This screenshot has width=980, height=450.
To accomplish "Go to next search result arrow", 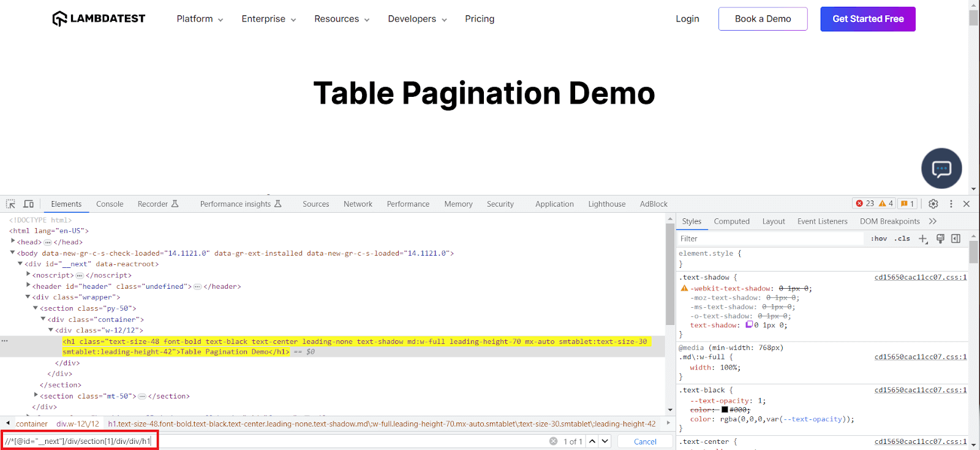I will pos(605,441).
